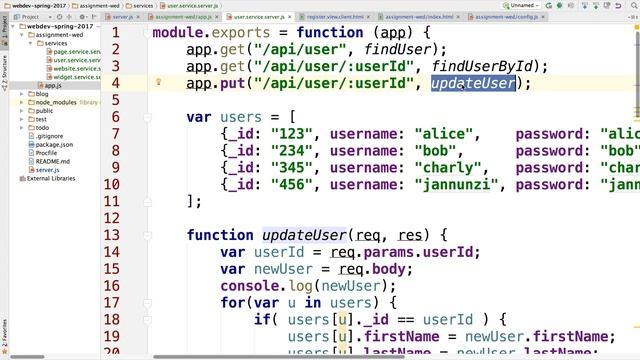Image resolution: width=640 pixels, height=360 pixels.
Task: Fold the module.exports function at line 1
Action: click(147, 33)
